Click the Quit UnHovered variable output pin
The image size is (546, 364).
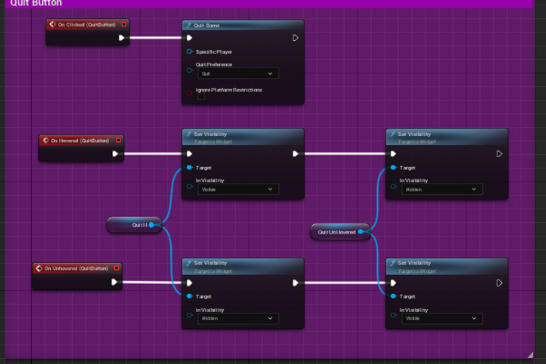click(361, 232)
